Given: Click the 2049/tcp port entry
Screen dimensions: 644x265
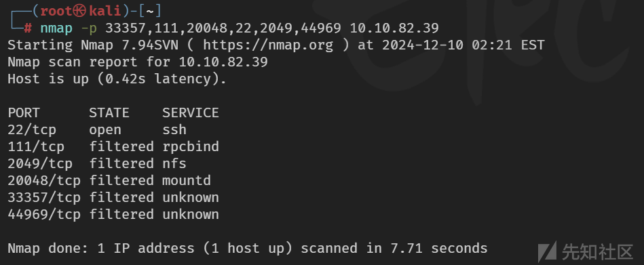Looking at the screenshot, I should point(40,164).
